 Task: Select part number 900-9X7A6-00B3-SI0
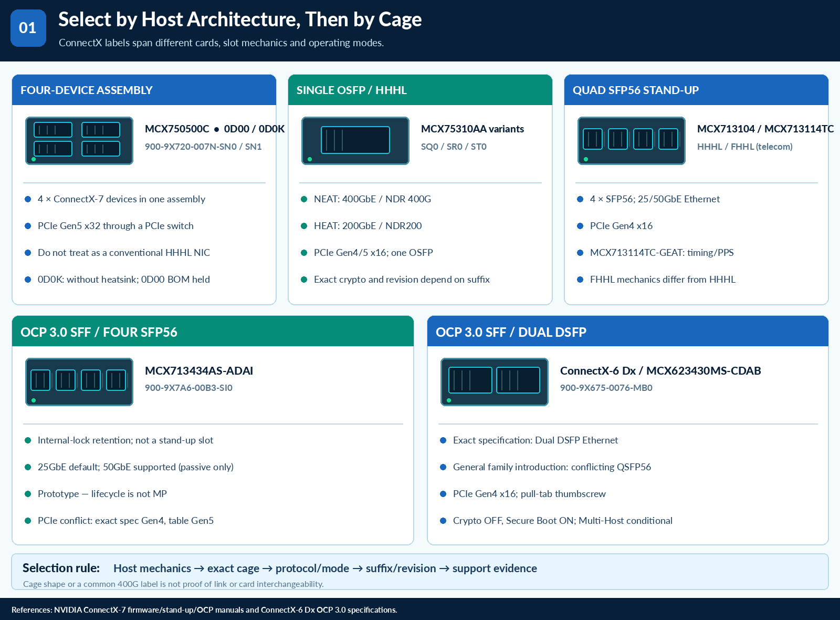click(x=188, y=388)
